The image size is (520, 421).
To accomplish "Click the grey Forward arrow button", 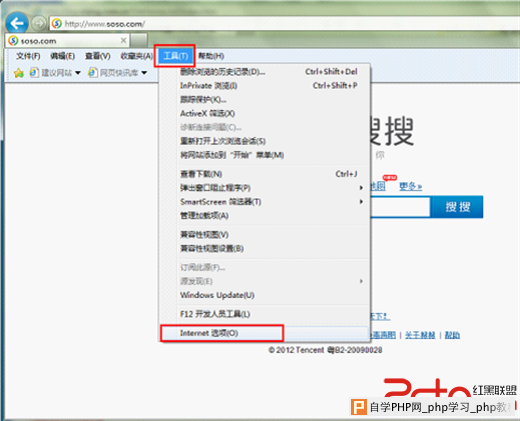I will pyautogui.click(x=39, y=23).
